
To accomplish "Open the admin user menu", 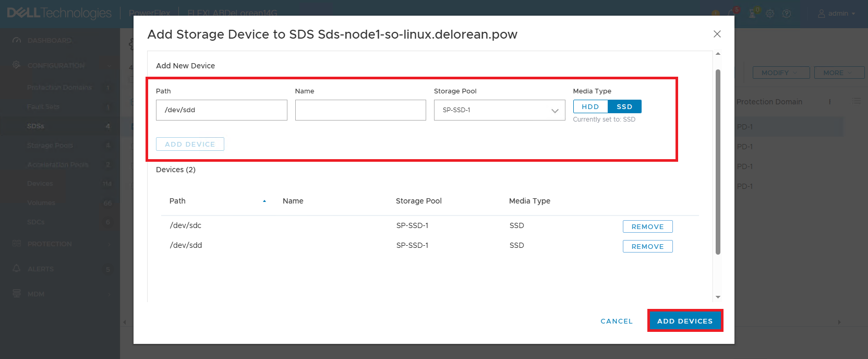I will click(x=837, y=14).
